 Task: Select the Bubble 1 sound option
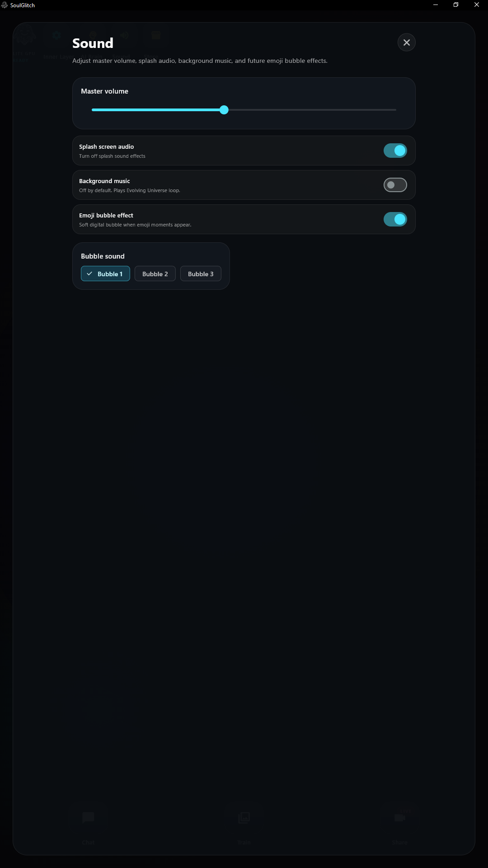(105, 274)
